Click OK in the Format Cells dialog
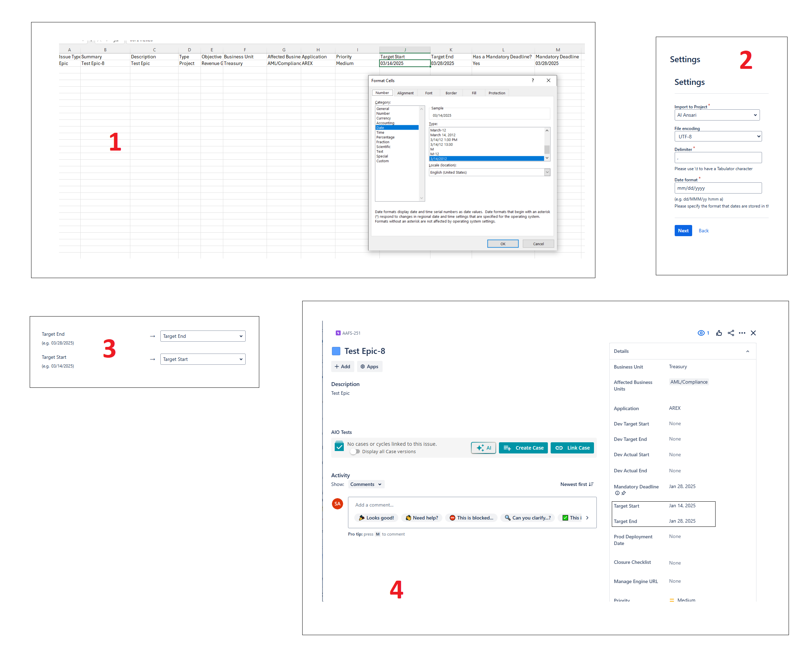This screenshot has width=812, height=647. pyautogui.click(x=503, y=243)
